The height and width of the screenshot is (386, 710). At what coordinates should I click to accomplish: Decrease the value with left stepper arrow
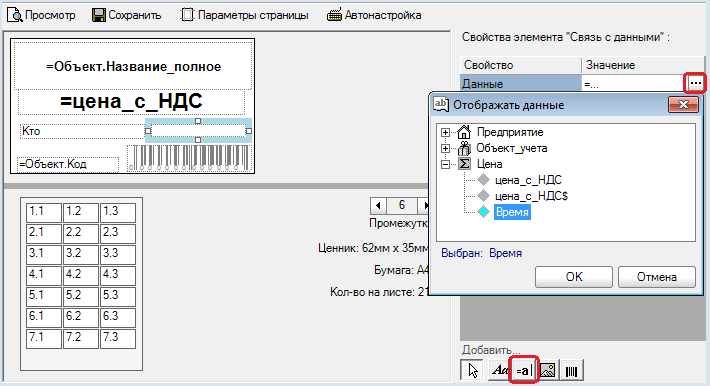coord(378,206)
